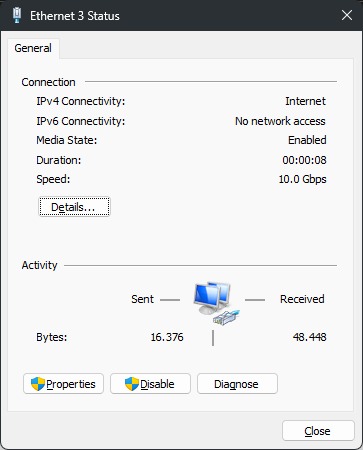The height and width of the screenshot is (450, 363).
Task: Click the sent bytes count 16.376
Action: tap(167, 337)
